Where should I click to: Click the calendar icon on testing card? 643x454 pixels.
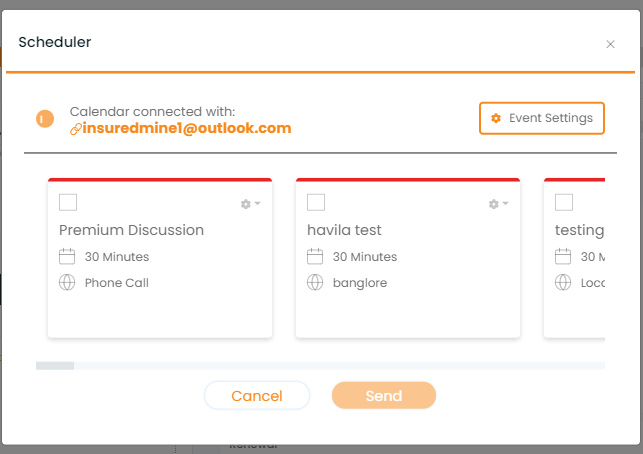click(563, 256)
